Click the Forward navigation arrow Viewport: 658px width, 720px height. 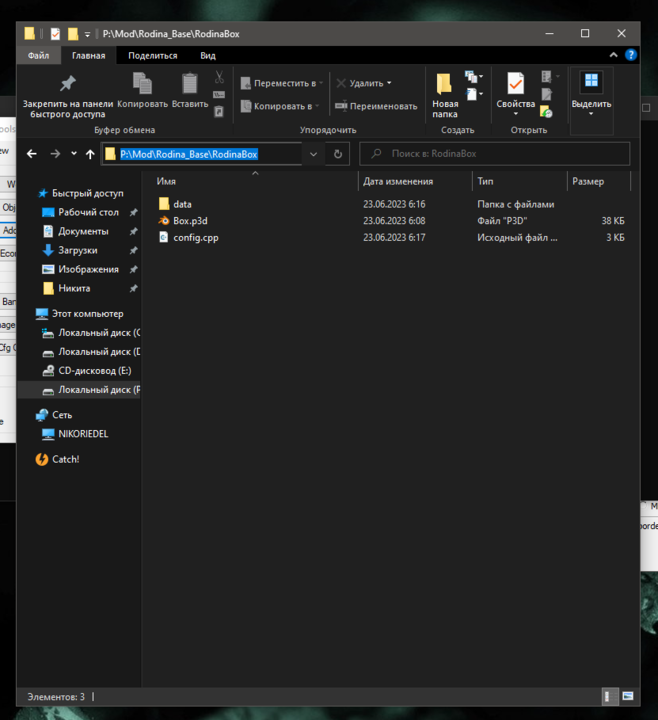tap(55, 154)
